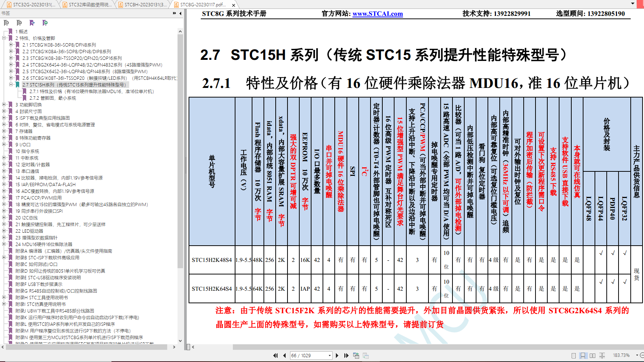Open the zoom level dropdown arrow
This screenshot has width=644, height=362.
click(637, 355)
